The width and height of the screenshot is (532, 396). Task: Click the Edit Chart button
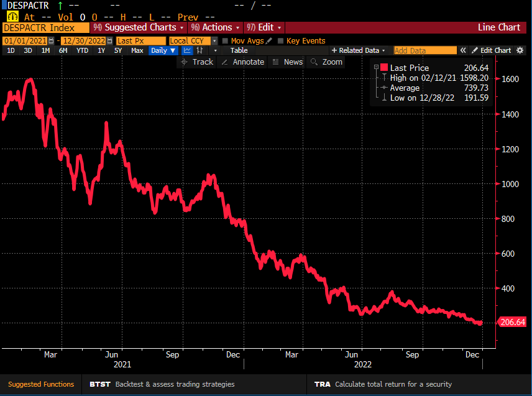click(491, 50)
